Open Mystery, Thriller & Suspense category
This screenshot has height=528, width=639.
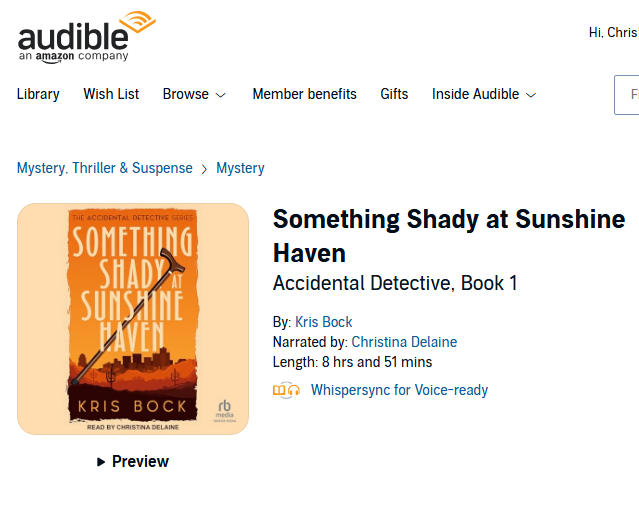click(104, 168)
